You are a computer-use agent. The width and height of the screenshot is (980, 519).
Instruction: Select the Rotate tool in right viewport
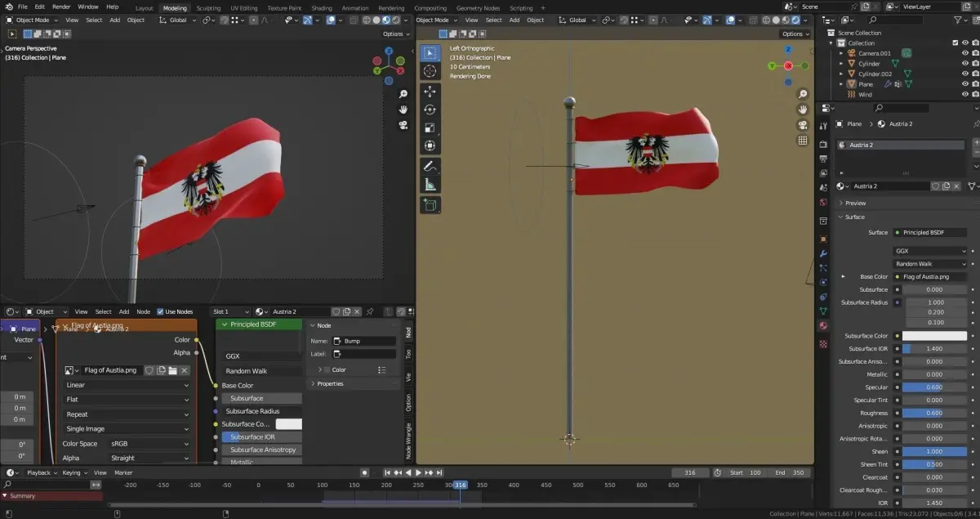point(430,110)
